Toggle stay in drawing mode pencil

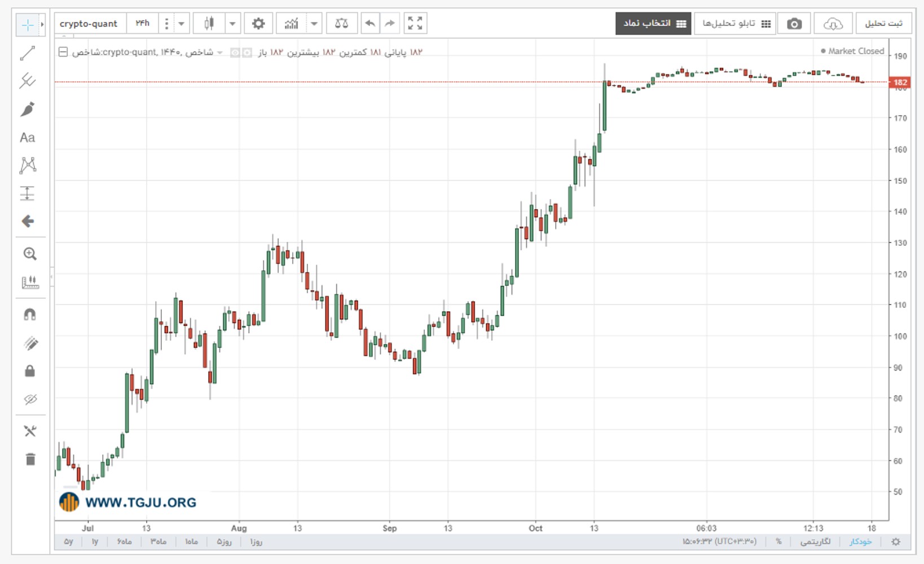(30, 343)
